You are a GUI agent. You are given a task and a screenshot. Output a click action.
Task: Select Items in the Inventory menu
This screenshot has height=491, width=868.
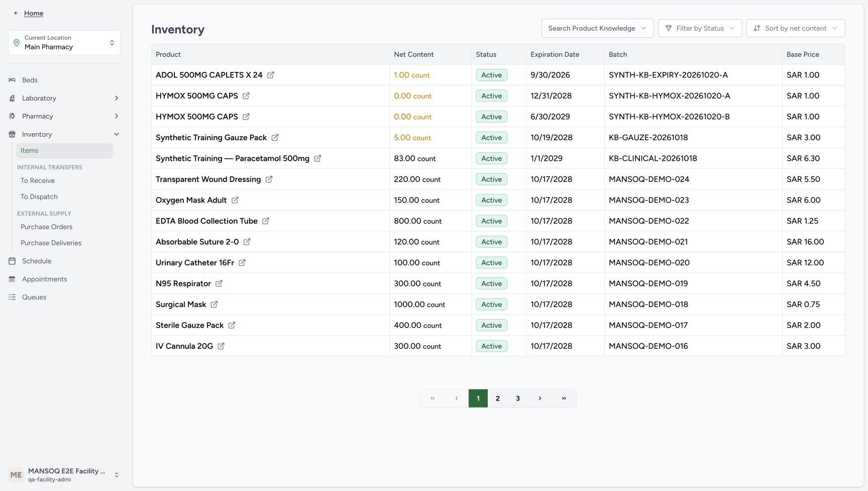point(64,150)
